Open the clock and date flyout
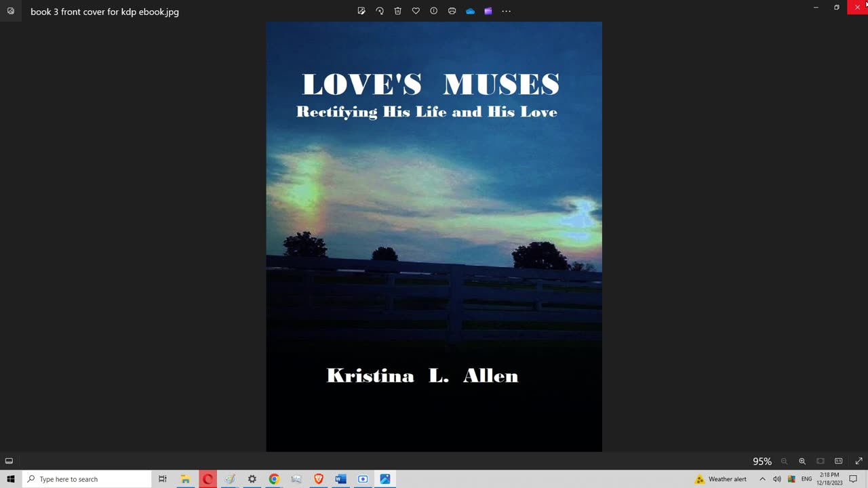Screen dimensions: 868x488 point(829,479)
